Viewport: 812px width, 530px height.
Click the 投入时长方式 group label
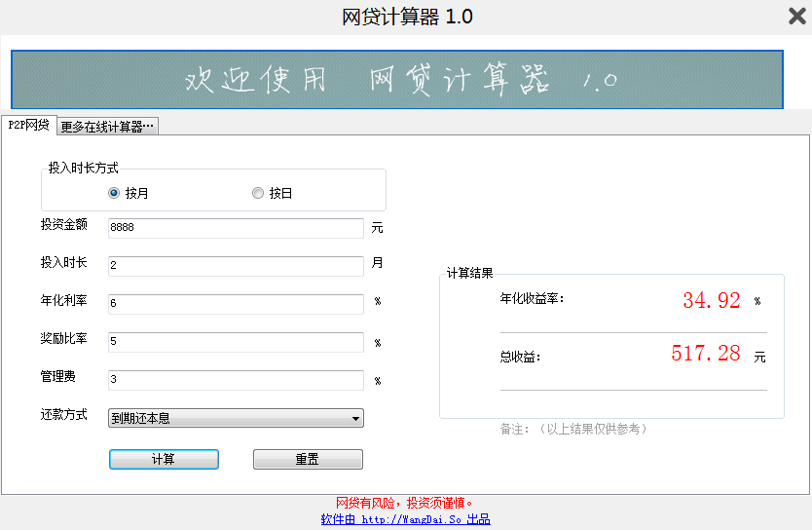pos(84,168)
